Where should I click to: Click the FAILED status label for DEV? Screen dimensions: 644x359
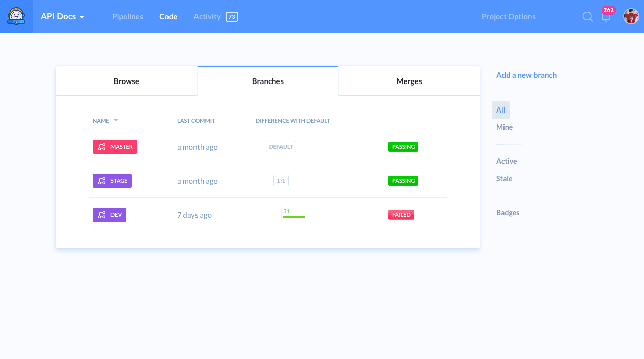[x=401, y=215]
